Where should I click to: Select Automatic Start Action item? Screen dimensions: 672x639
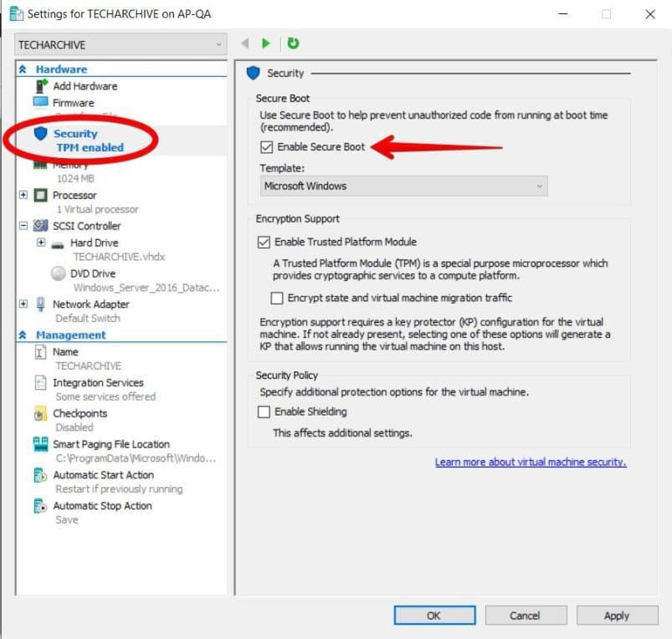[103, 475]
